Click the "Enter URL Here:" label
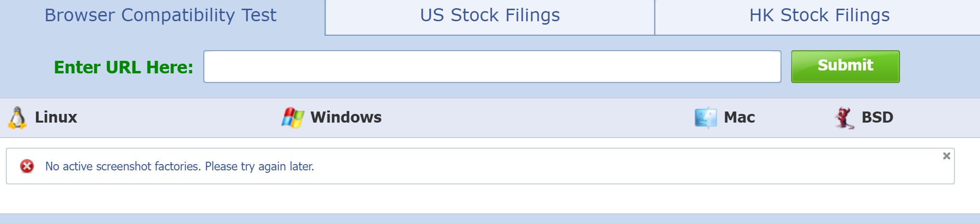The height and width of the screenshot is (223, 980). click(123, 67)
